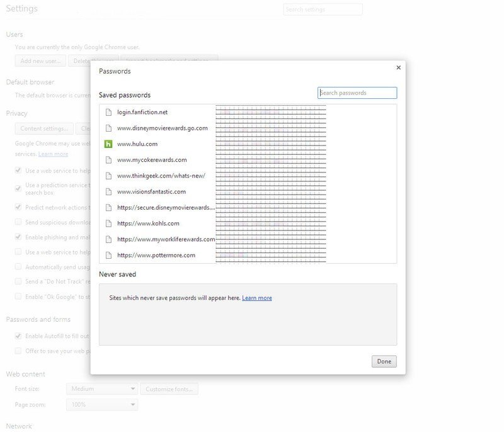Open the Learn more link in Privacy section
This screenshot has width=504, height=432.
click(53, 154)
